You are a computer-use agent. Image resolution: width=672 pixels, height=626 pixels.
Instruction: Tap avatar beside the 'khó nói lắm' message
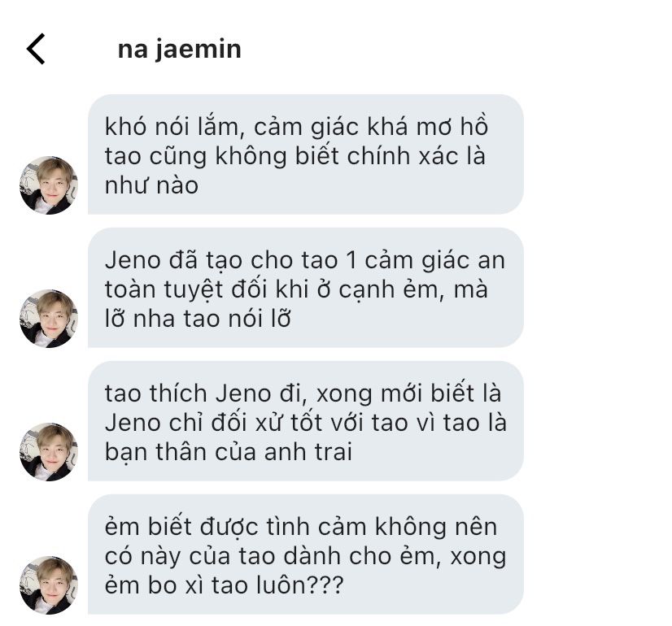pos(49,185)
